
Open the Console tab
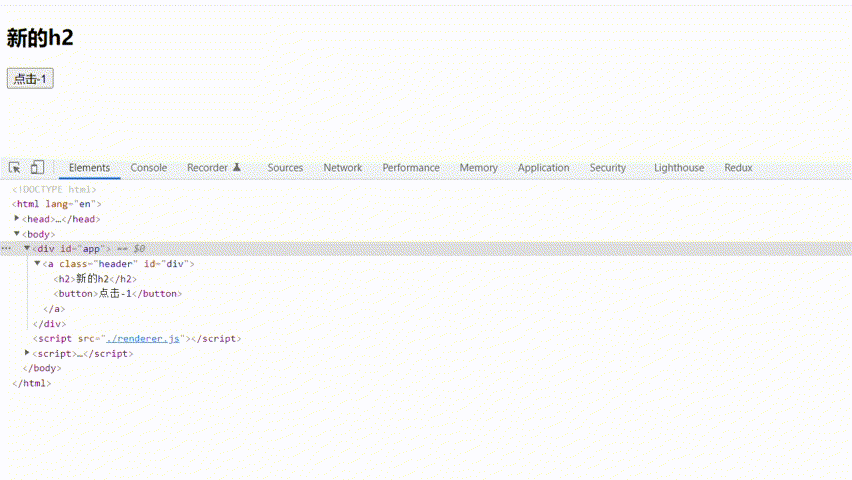click(148, 167)
